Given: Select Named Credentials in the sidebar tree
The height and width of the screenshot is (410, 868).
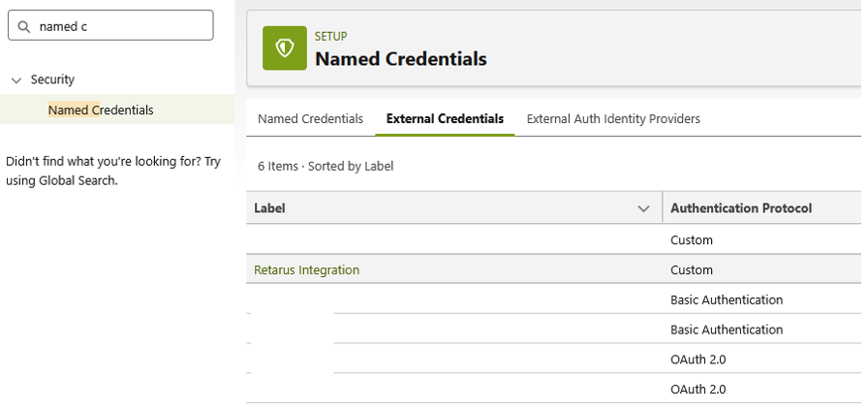Looking at the screenshot, I should click(x=101, y=110).
